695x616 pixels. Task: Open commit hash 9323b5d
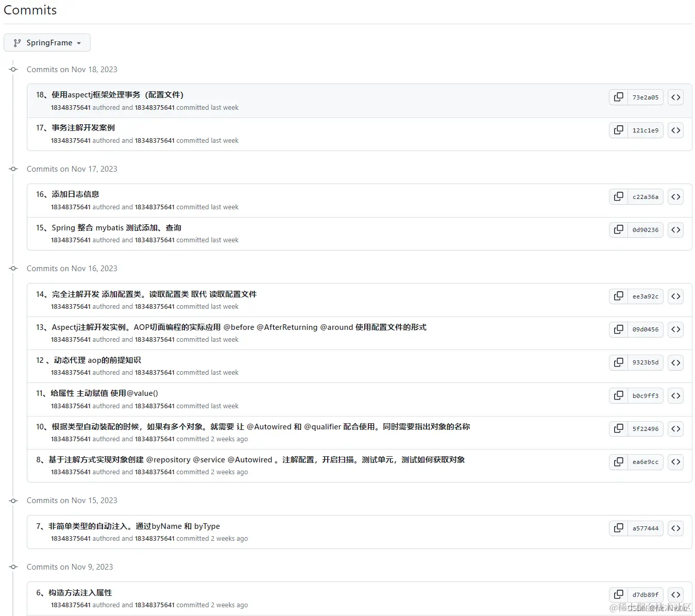[x=646, y=362]
